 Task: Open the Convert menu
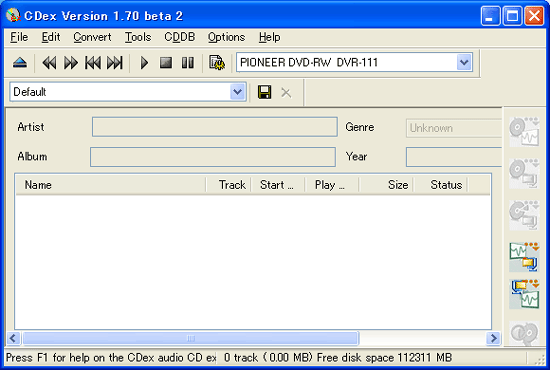[92, 37]
